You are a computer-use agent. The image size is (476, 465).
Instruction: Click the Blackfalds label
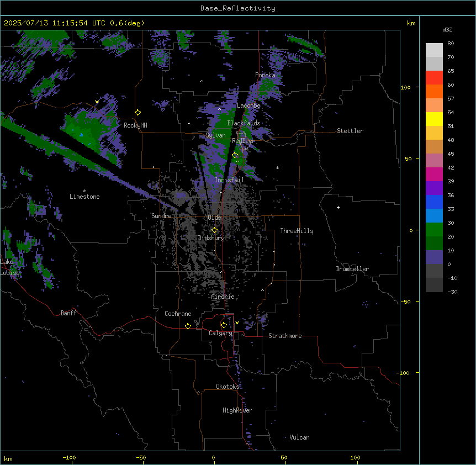244,123
